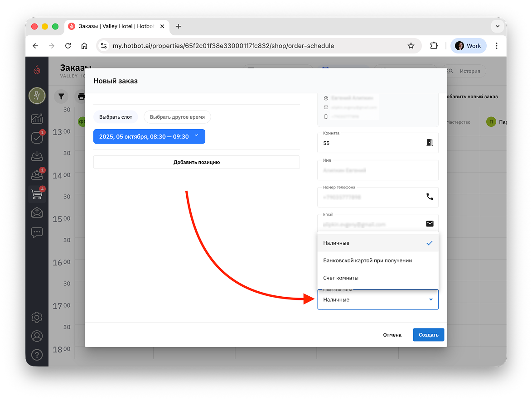Click the 13 00 time label
The height and width of the screenshot is (400, 532).
point(62,132)
